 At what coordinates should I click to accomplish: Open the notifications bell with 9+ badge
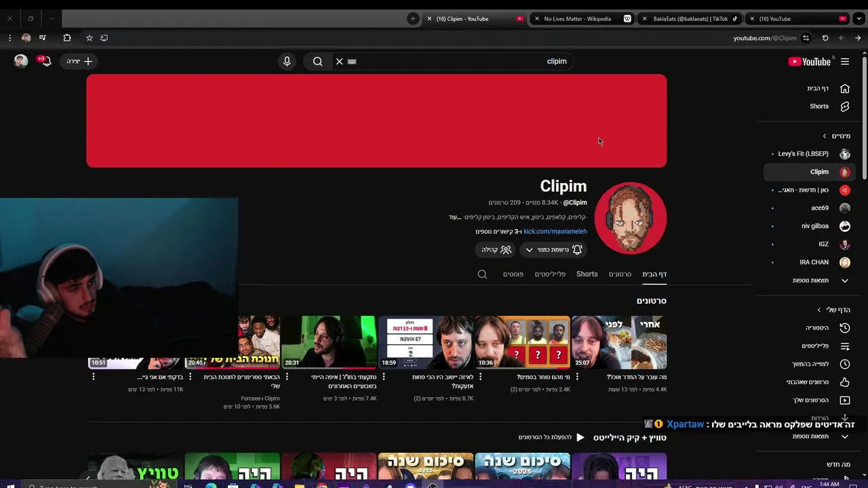[45, 61]
